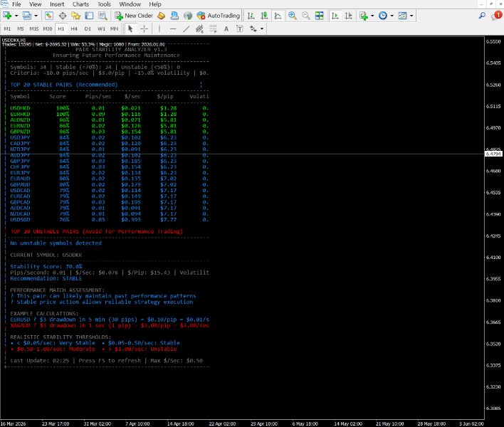Click the person-with-monitor toolbar icon
This screenshot has height=427, width=504.
pyautogui.click(x=174, y=16)
